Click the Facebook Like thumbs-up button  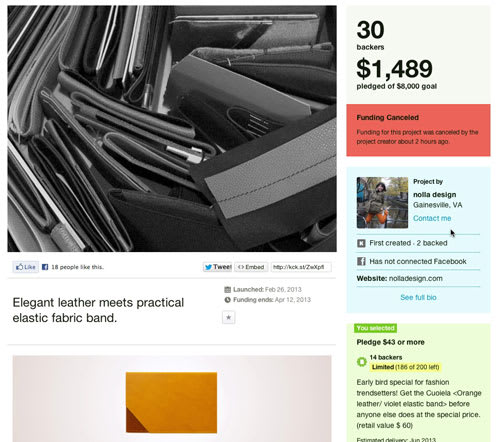(x=26, y=267)
